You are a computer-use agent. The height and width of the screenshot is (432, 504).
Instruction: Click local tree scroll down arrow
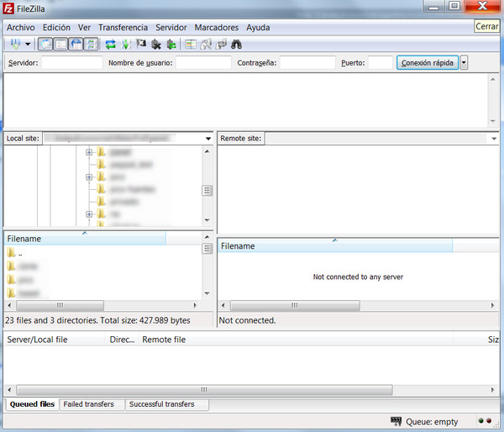[207, 220]
